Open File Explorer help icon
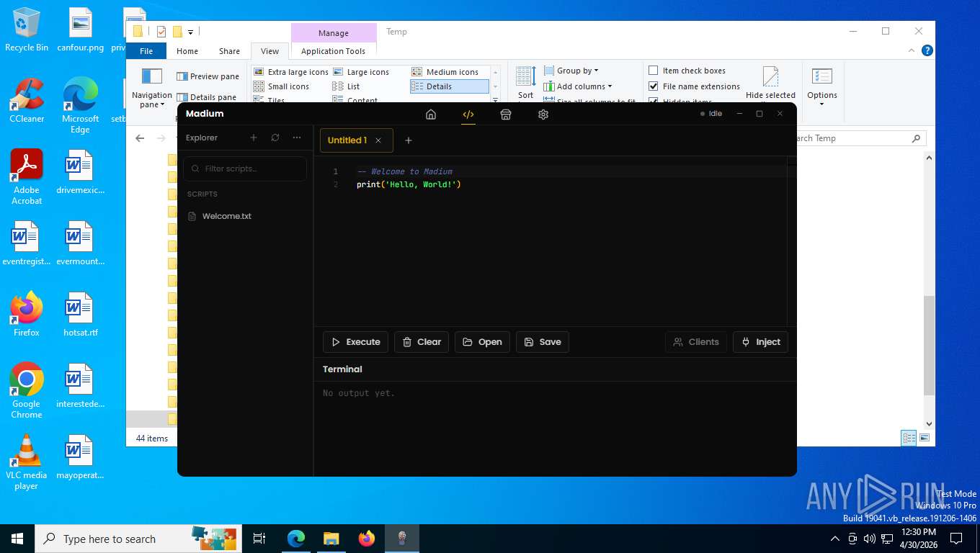The width and height of the screenshot is (980, 553). [x=927, y=50]
